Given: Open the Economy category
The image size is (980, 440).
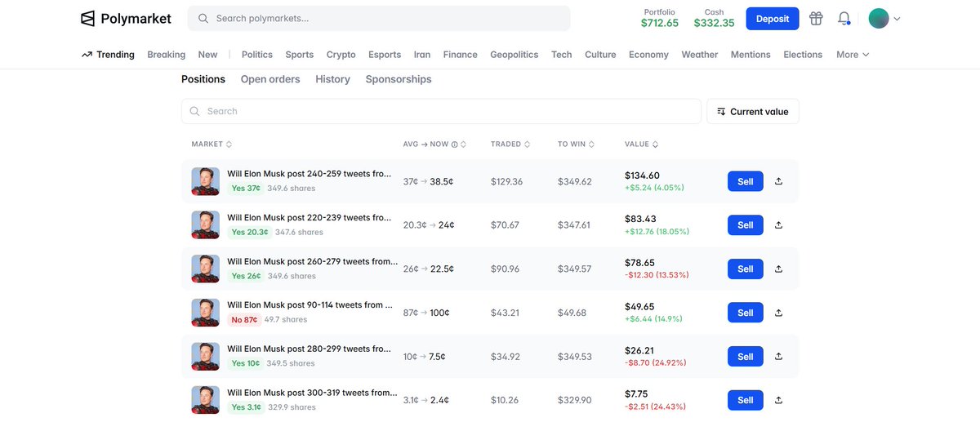Looking at the screenshot, I should point(648,55).
